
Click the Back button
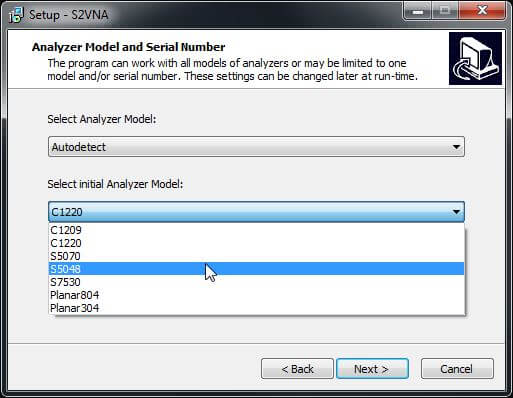pyautogui.click(x=297, y=369)
